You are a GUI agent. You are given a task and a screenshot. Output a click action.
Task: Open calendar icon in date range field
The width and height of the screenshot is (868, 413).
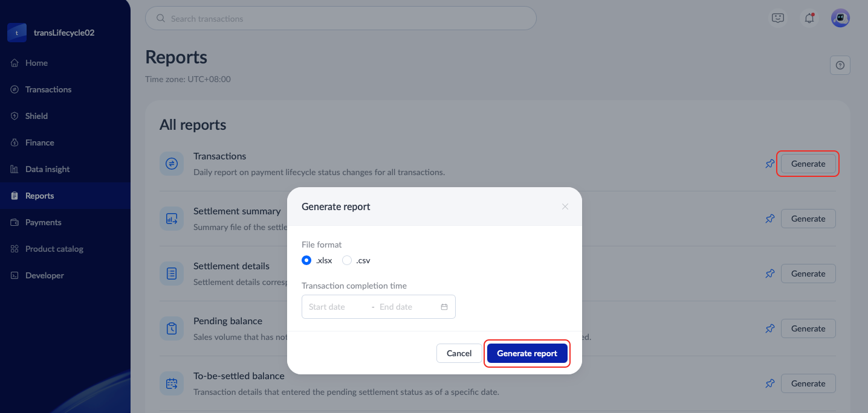tap(444, 307)
